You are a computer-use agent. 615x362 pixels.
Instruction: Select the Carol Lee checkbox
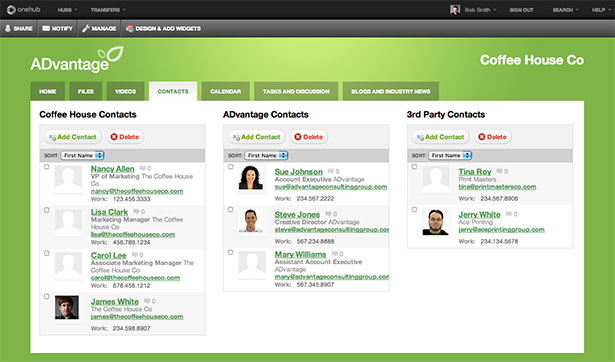tap(47, 253)
